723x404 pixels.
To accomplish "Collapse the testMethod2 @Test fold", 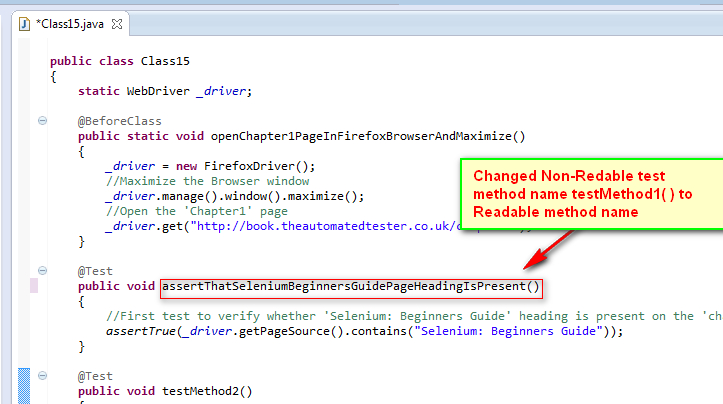I will pos(42,375).
